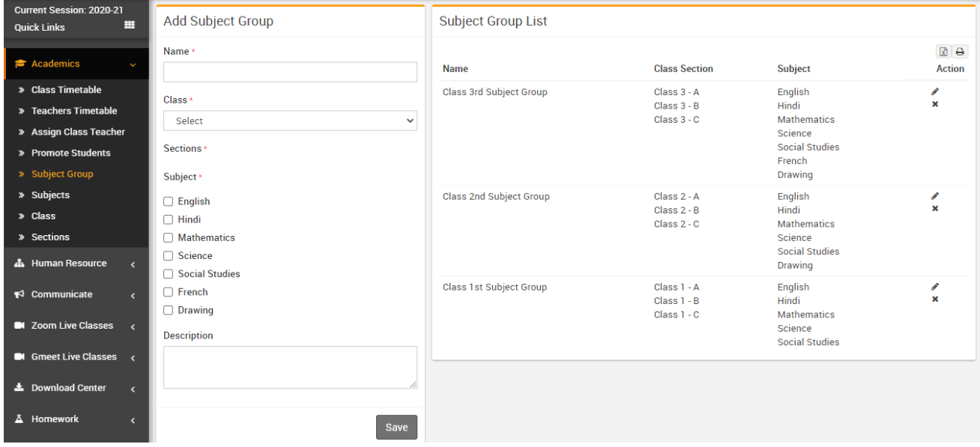
Task: Delete Class 3rd Subject Group entry
Action: point(935,104)
